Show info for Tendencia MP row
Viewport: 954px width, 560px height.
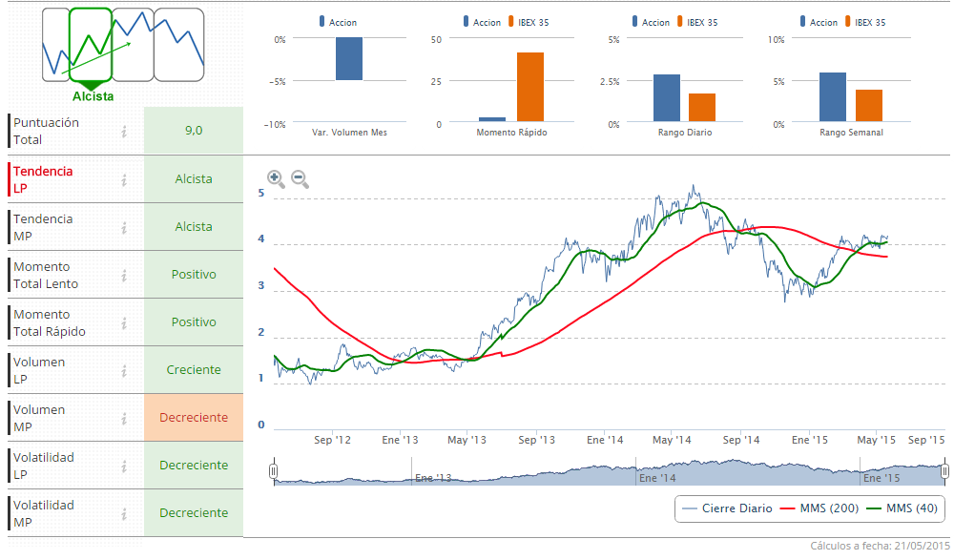click(124, 227)
